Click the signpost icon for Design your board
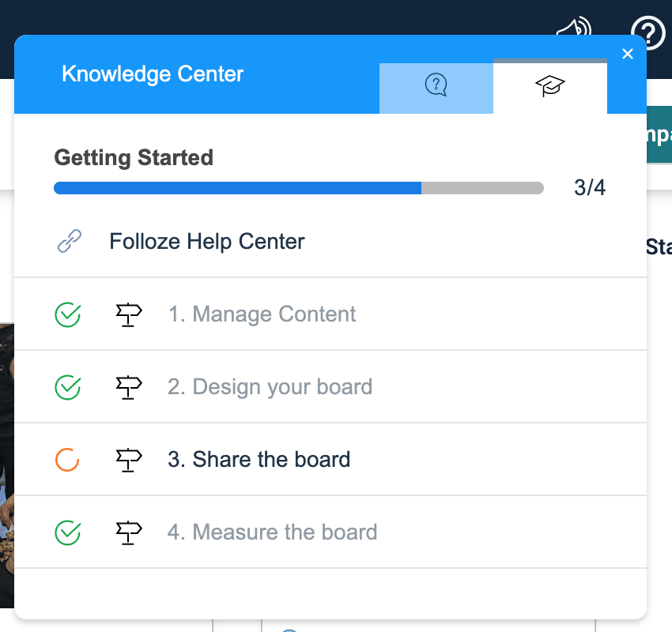The width and height of the screenshot is (672, 632). click(x=128, y=387)
